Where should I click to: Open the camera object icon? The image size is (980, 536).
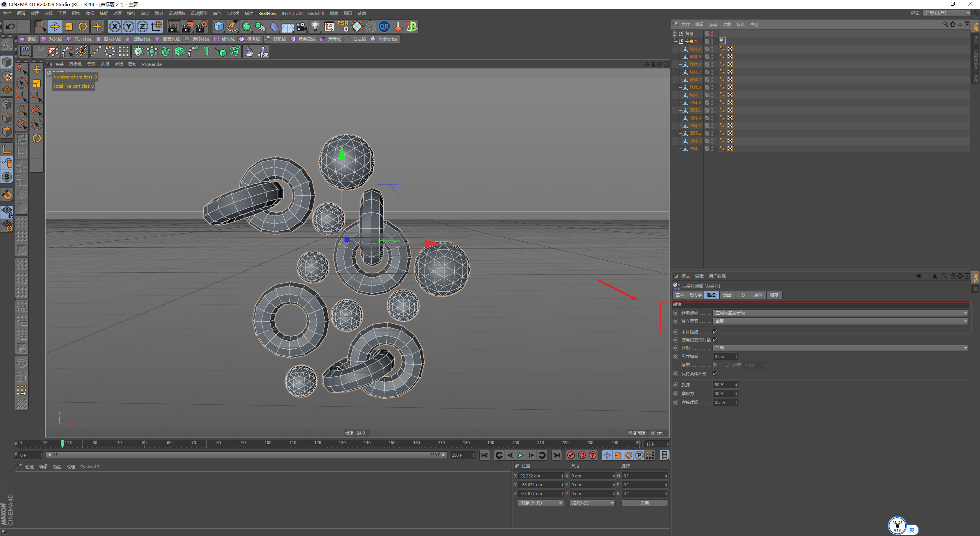click(302, 26)
